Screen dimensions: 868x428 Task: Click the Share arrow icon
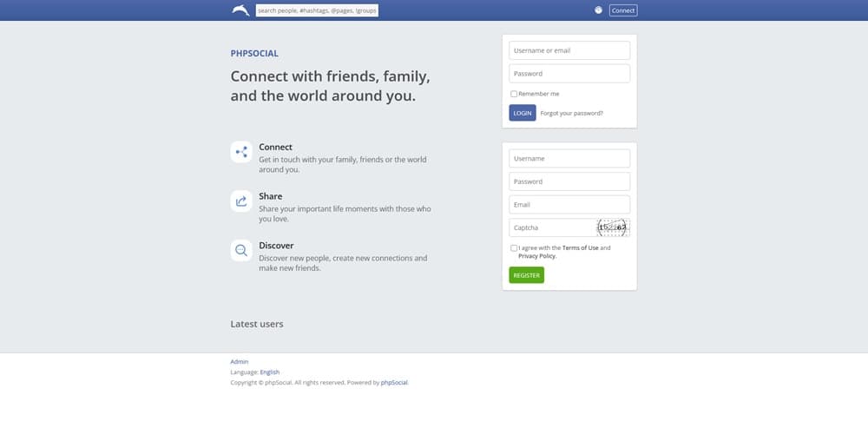pos(241,201)
